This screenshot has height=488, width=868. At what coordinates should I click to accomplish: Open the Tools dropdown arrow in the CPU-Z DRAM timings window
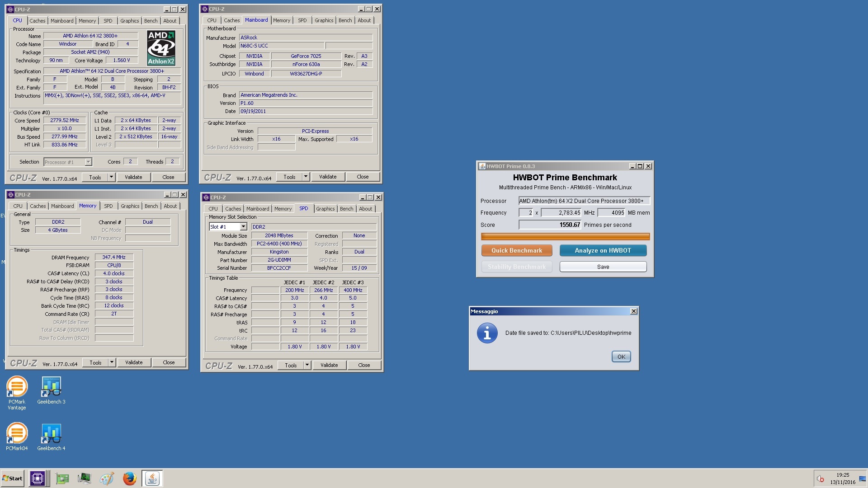coord(112,362)
